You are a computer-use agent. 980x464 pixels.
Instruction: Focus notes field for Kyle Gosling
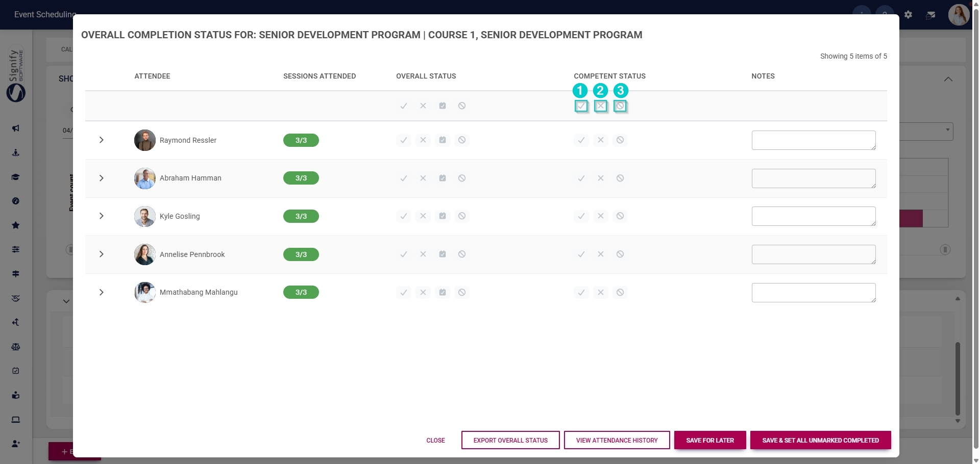pos(814,216)
